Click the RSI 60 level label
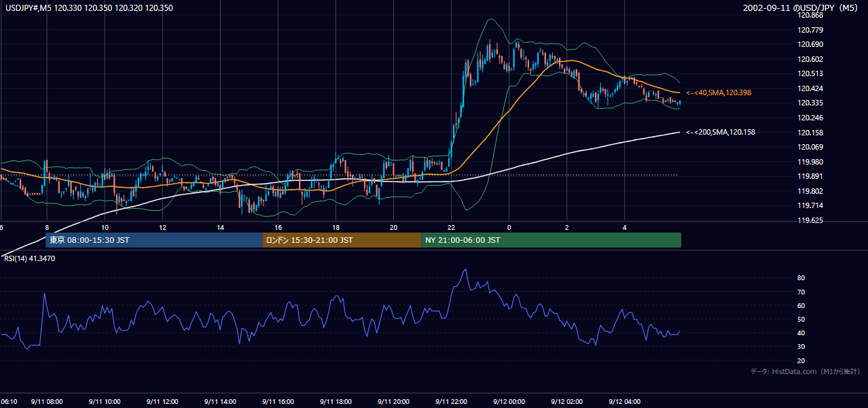Viewport: 868px width, 408px height. pyautogui.click(x=801, y=305)
